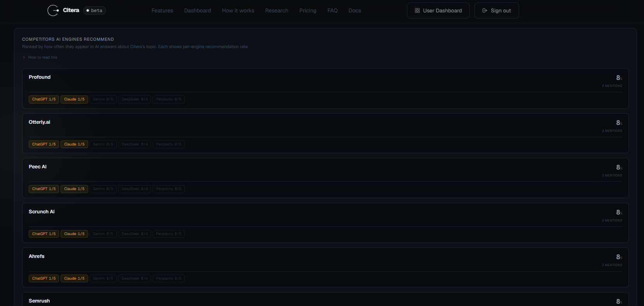Click '2 MENTIONS' label in Scrunch AI card
This screenshot has height=306, width=644.
pyautogui.click(x=612, y=221)
